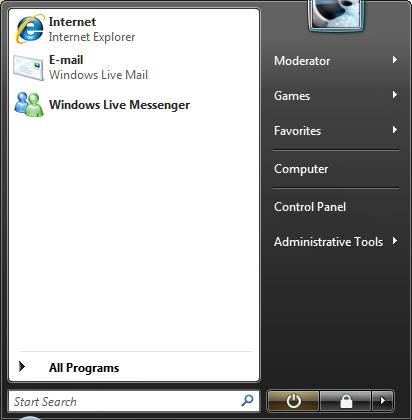This screenshot has height=420, width=412.
Task: Open shutdown options arrow beside the lock
Action: 383,401
